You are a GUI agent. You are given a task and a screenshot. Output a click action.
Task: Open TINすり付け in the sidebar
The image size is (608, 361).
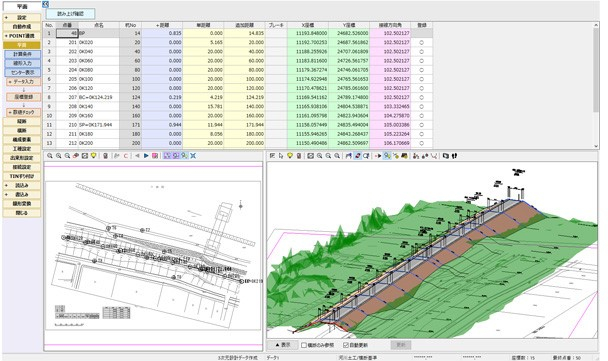(22, 176)
